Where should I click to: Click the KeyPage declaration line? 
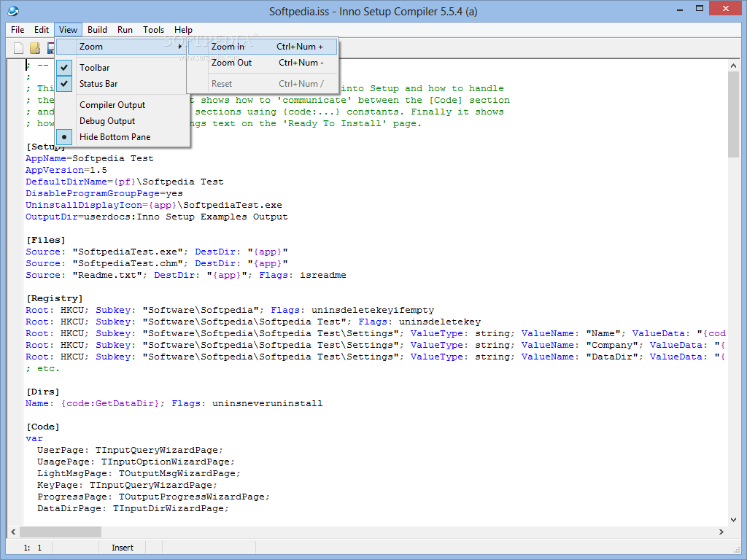(127, 485)
